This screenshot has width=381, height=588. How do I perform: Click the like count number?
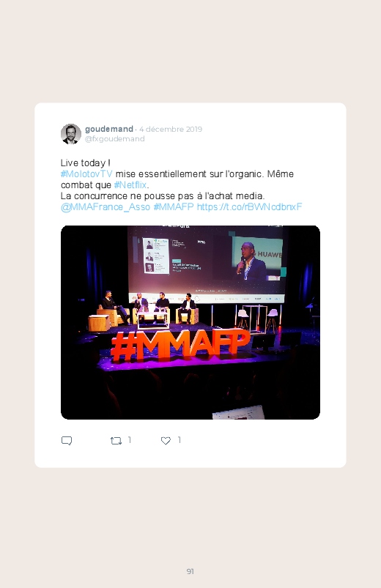180,440
